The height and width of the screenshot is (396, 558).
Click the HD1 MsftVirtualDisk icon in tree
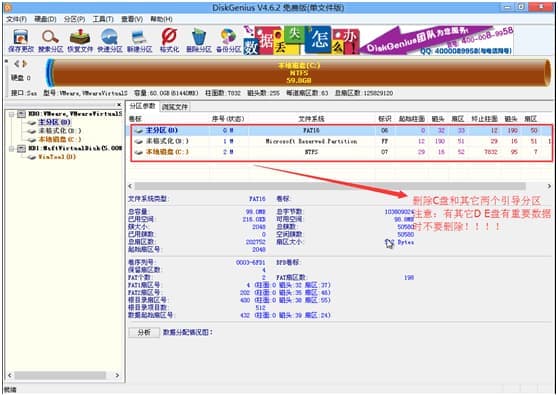[x=22, y=148]
